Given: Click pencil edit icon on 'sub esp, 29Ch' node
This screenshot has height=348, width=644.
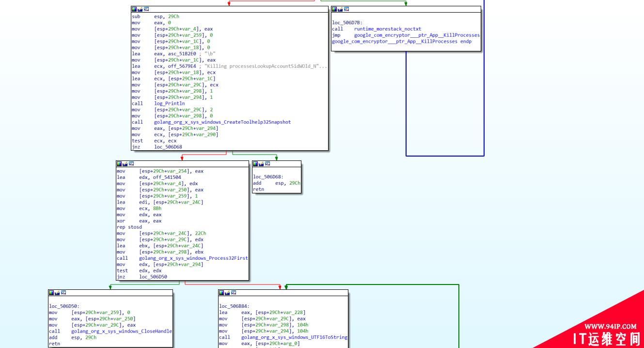Looking at the screenshot, I should coord(140,9).
